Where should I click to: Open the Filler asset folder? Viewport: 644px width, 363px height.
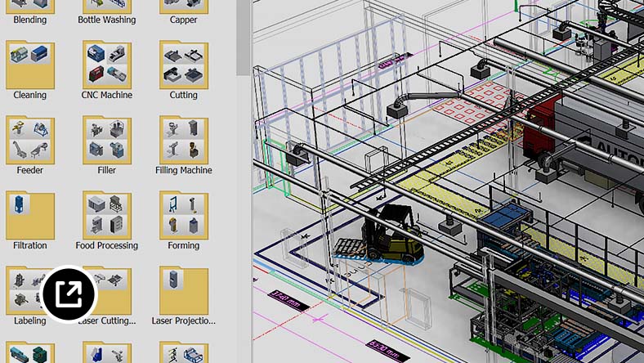pyautogui.click(x=106, y=141)
